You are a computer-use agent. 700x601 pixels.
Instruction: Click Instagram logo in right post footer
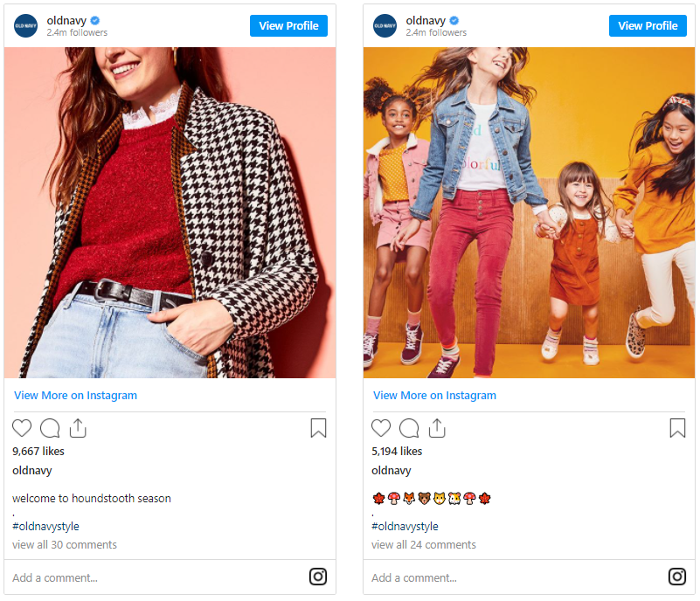[x=677, y=577]
